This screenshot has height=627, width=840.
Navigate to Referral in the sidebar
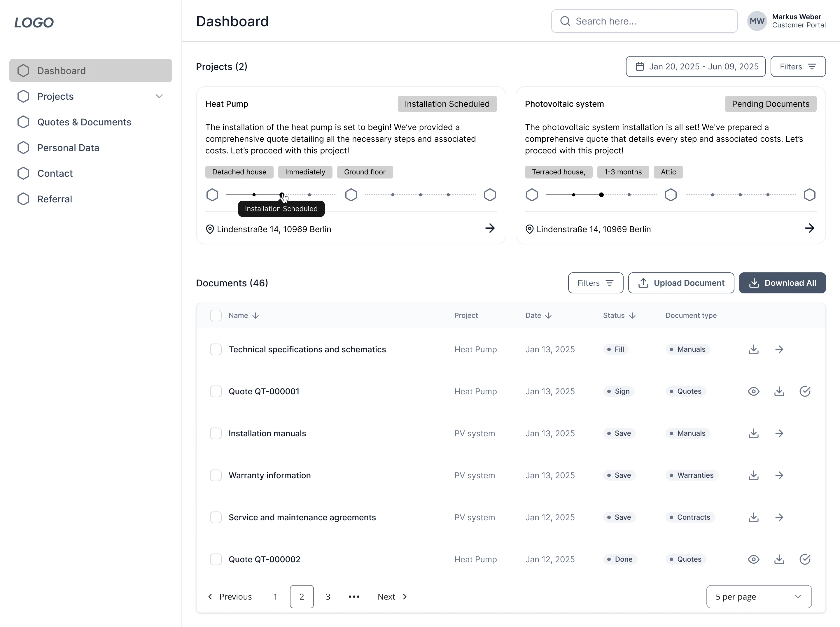click(x=90, y=199)
